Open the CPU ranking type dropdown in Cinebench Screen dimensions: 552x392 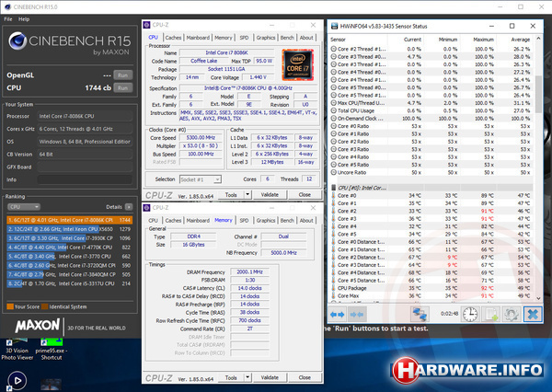click(x=24, y=207)
